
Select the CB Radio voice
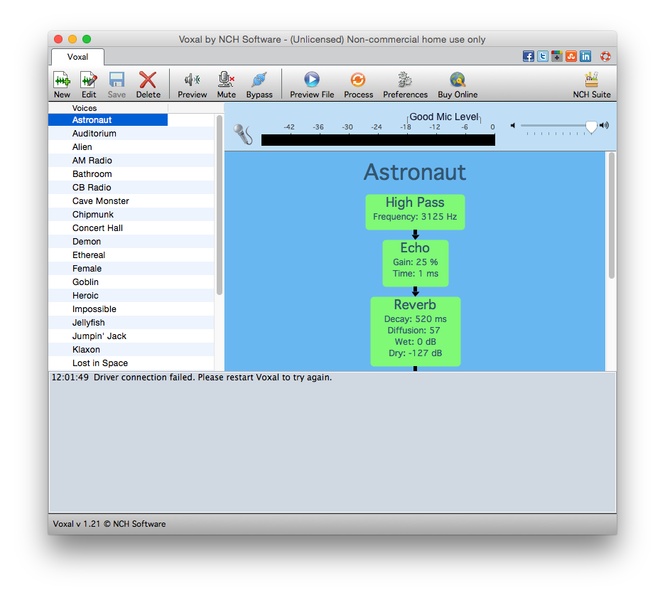pyautogui.click(x=131, y=188)
